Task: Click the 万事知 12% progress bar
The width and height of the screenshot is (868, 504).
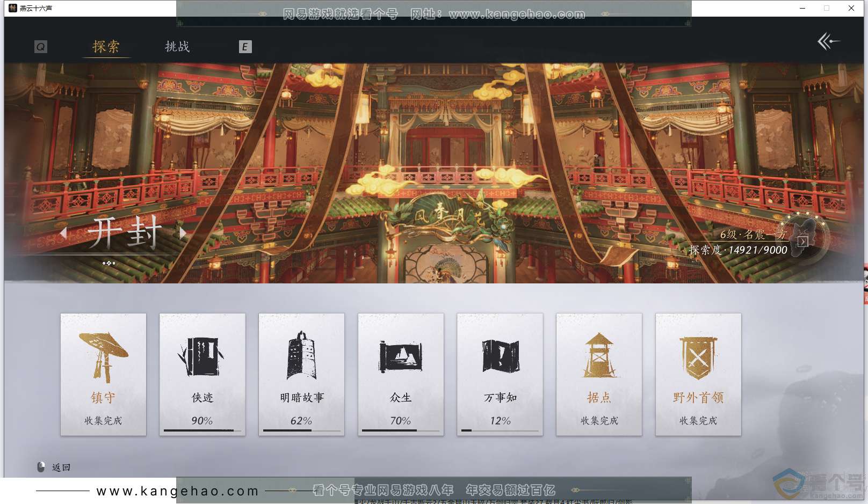Action: pyautogui.click(x=500, y=430)
